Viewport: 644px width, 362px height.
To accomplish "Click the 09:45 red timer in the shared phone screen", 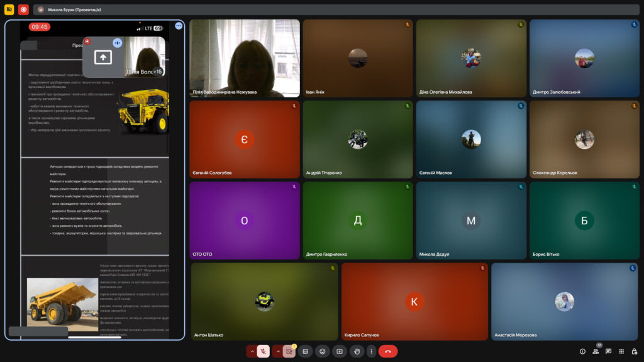I will (x=40, y=27).
